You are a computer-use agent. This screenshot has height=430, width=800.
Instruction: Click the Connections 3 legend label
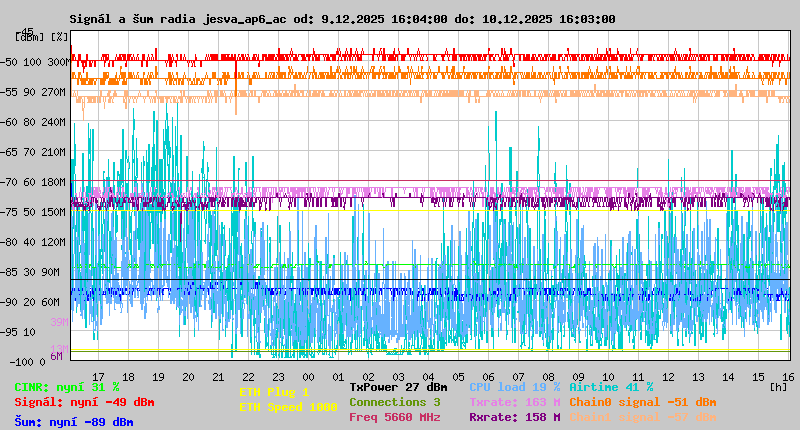tap(394, 402)
